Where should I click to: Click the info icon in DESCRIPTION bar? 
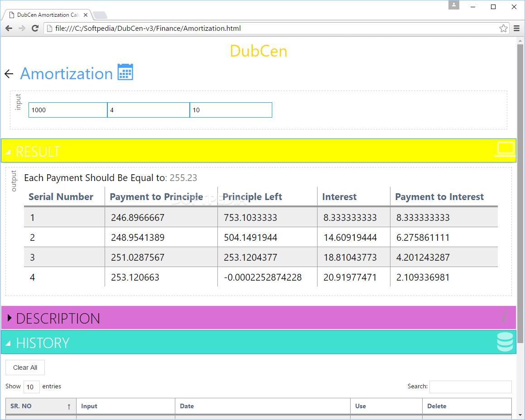[505, 317]
